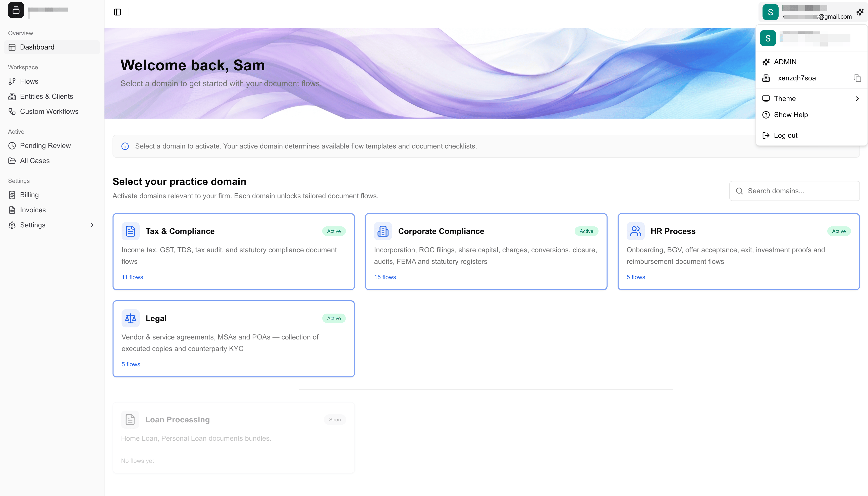The image size is (868, 496).
Task: Click the green S avatar in top bar
Action: pyautogui.click(x=770, y=12)
